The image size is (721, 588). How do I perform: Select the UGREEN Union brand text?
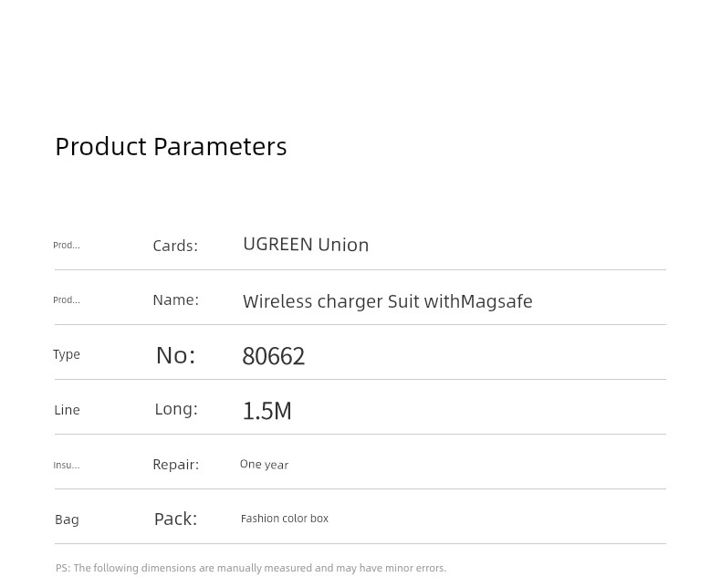[x=306, y=245]
